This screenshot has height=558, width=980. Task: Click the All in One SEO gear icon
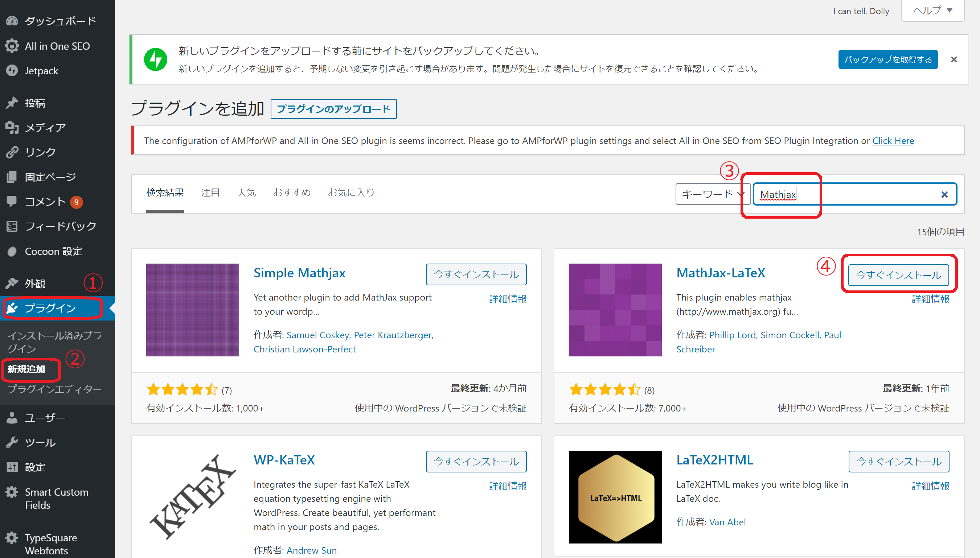(12, 46)
